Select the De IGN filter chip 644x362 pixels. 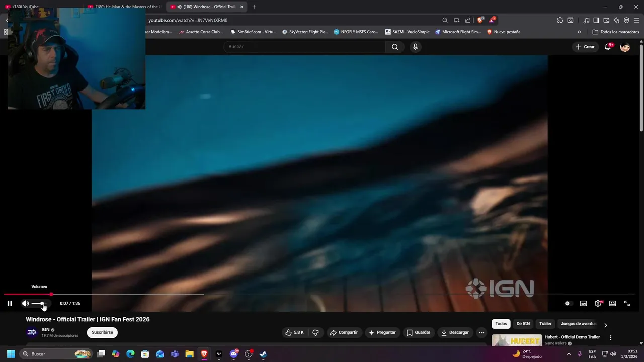(523, 324)
